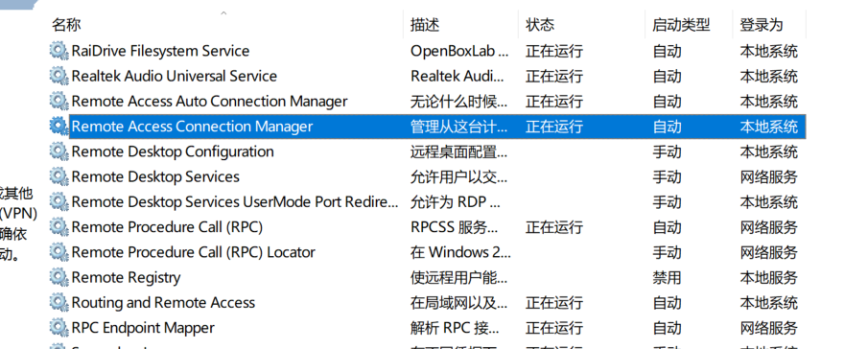Click description cell 在局域网以及...

point(458,303)
